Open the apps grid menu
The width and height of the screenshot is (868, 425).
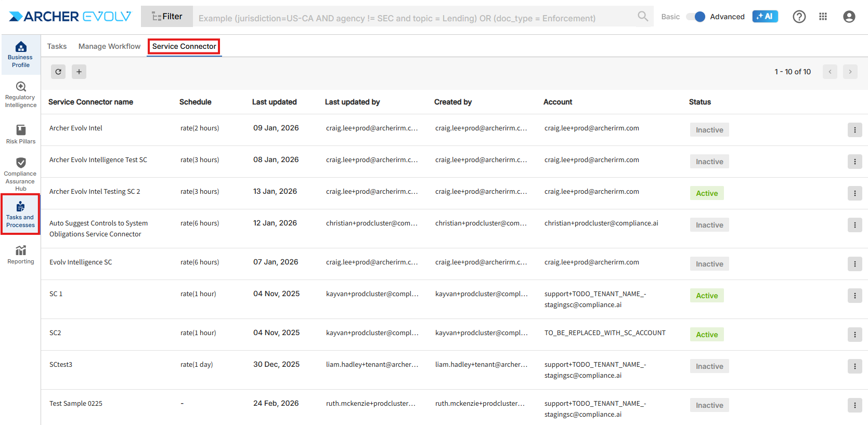point(823,17)
